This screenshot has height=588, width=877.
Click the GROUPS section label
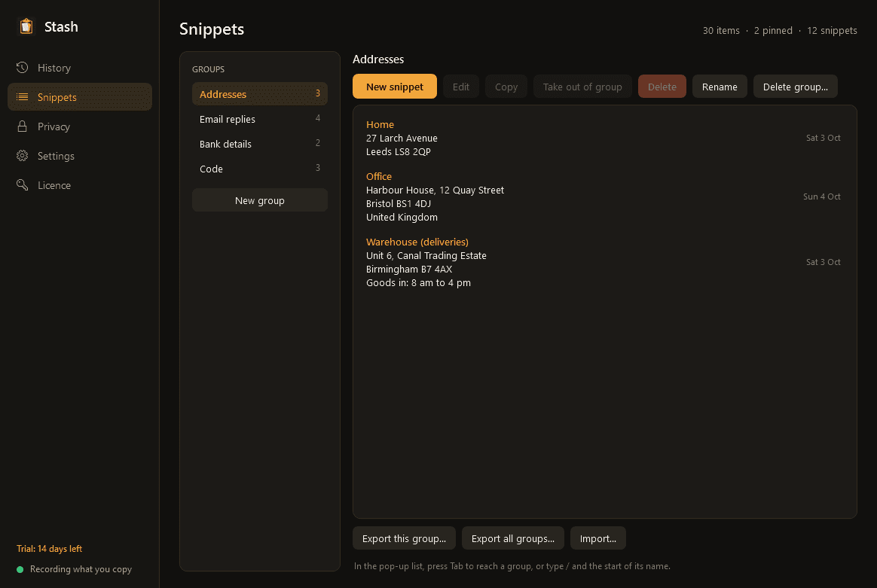point(208,69)
